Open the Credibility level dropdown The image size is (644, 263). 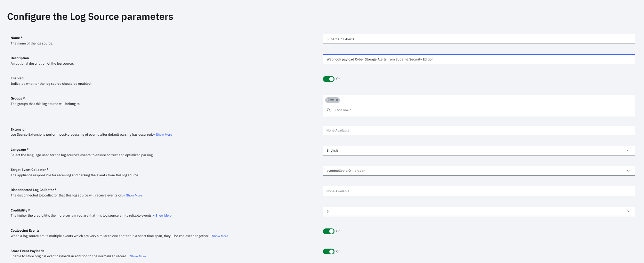click(478, 211)
